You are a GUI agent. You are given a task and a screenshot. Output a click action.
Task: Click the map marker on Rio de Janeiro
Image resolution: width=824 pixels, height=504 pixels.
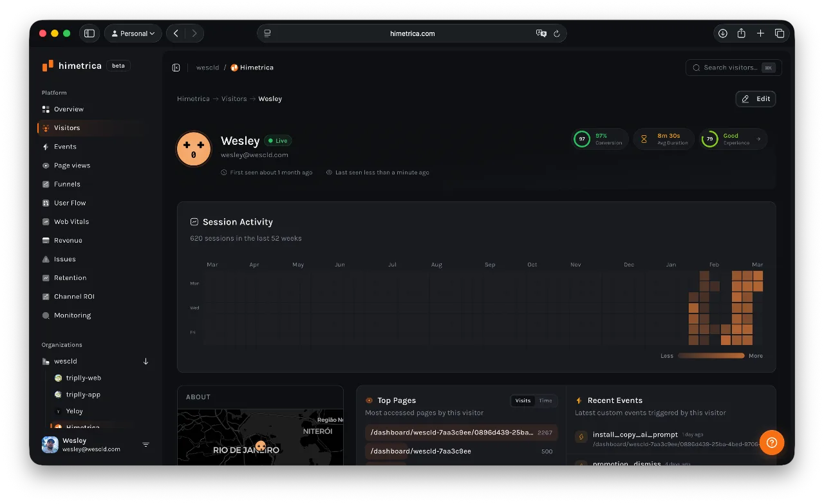(x=260, y=446)
